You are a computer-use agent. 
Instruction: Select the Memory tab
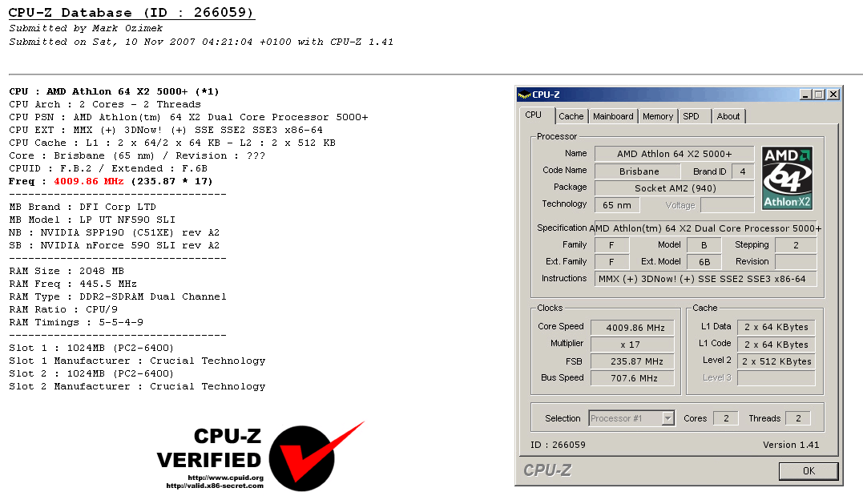pyautogui.click(x=658, y=116)
